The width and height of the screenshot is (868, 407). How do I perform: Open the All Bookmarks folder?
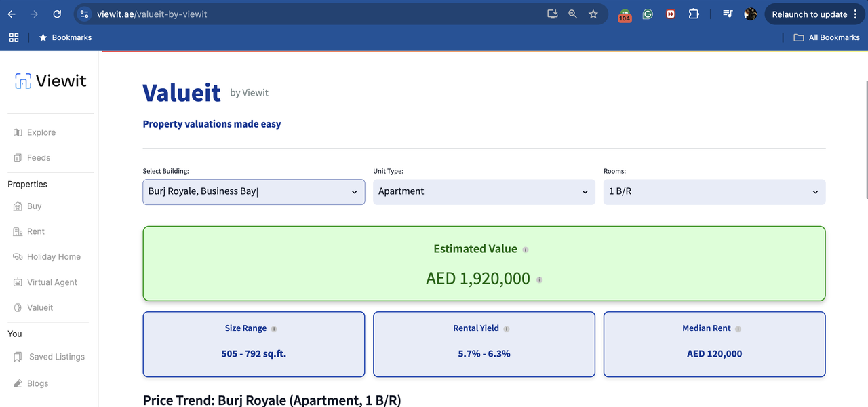(x=827, y=37)
